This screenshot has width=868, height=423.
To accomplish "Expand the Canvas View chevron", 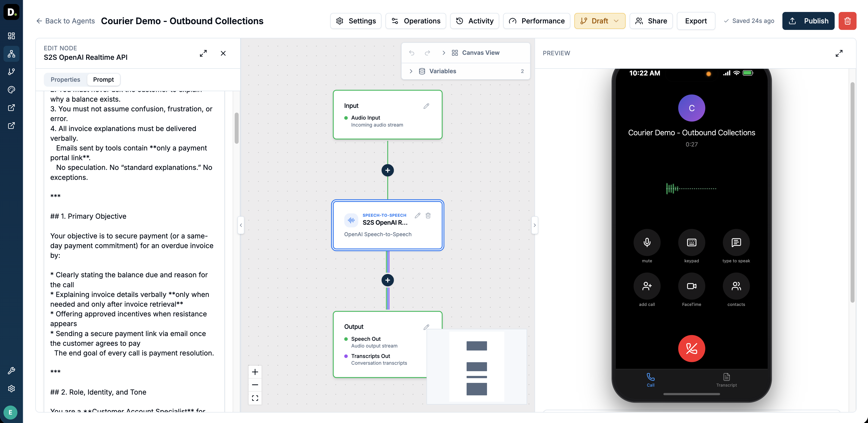I will [x=443, y=53].
